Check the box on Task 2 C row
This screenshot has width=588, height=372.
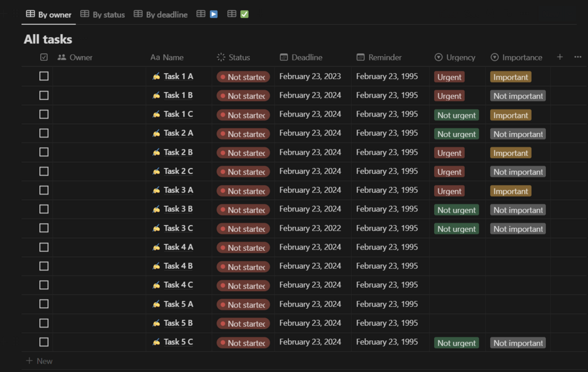pos(44,171)
